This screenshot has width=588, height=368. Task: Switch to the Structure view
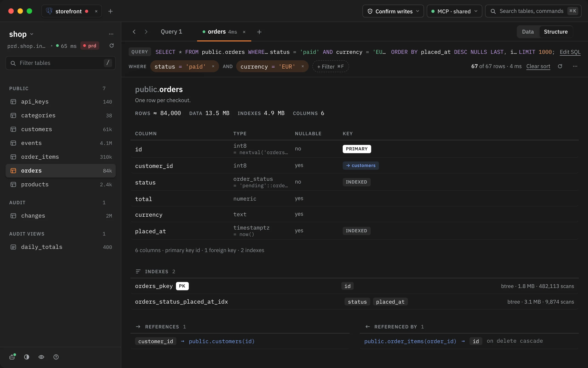point(556,32)
